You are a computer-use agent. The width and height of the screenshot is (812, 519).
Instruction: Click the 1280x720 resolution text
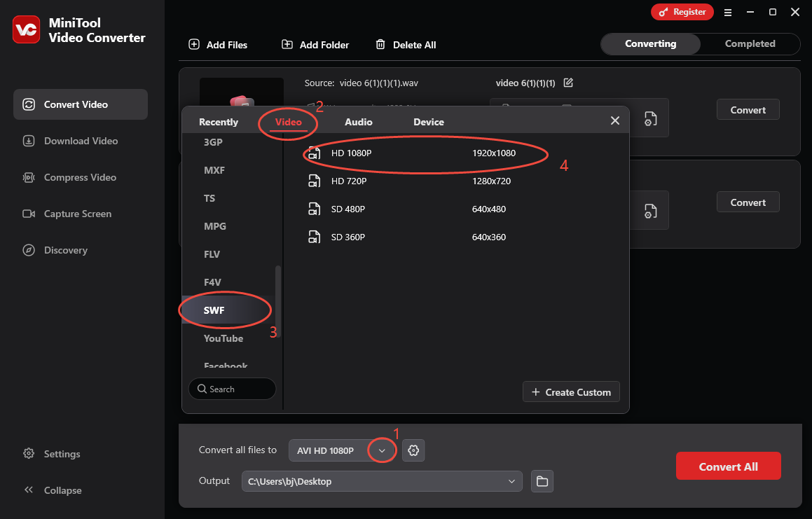coord(491,181)
